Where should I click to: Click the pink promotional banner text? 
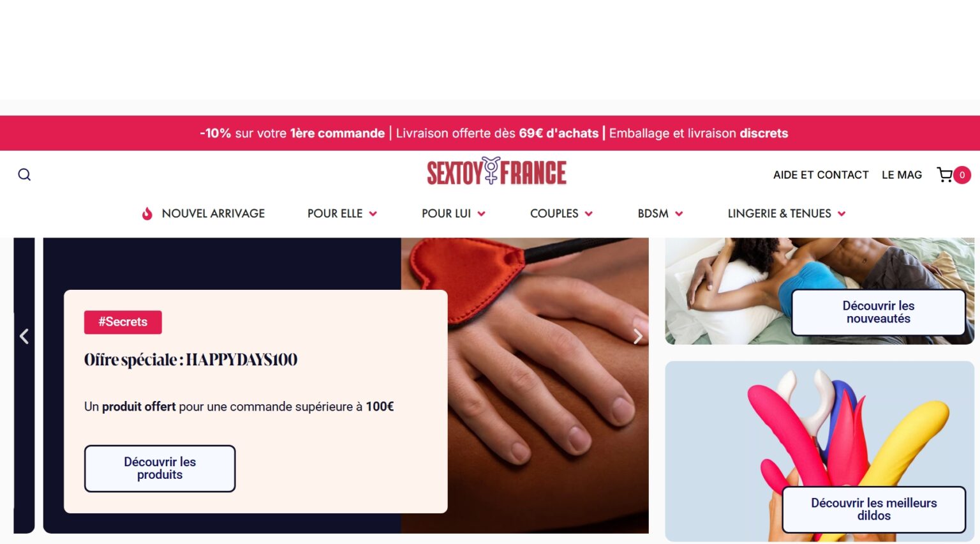[494, 133]
